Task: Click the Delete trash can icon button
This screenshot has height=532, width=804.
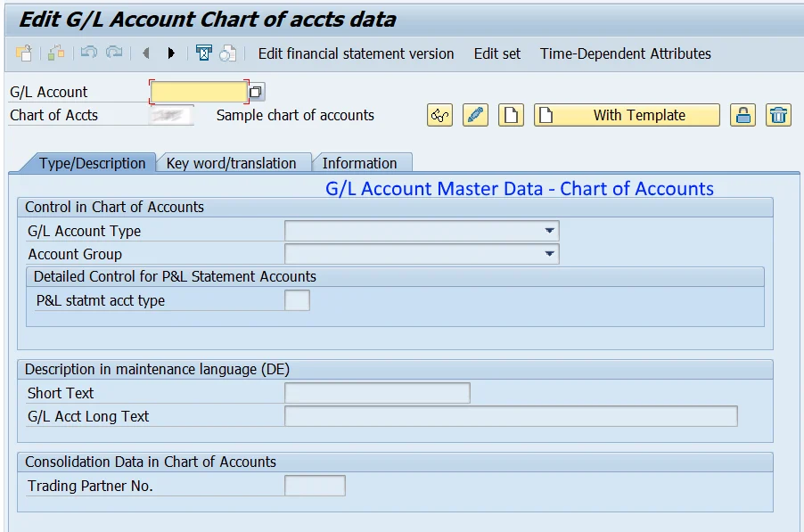Action: coord(778,115)
